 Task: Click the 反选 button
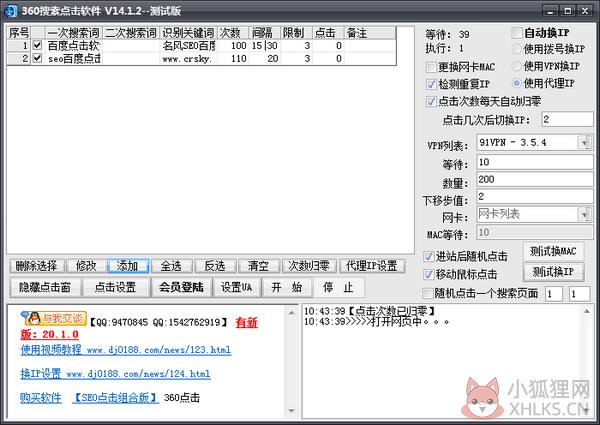coord(215,266)
